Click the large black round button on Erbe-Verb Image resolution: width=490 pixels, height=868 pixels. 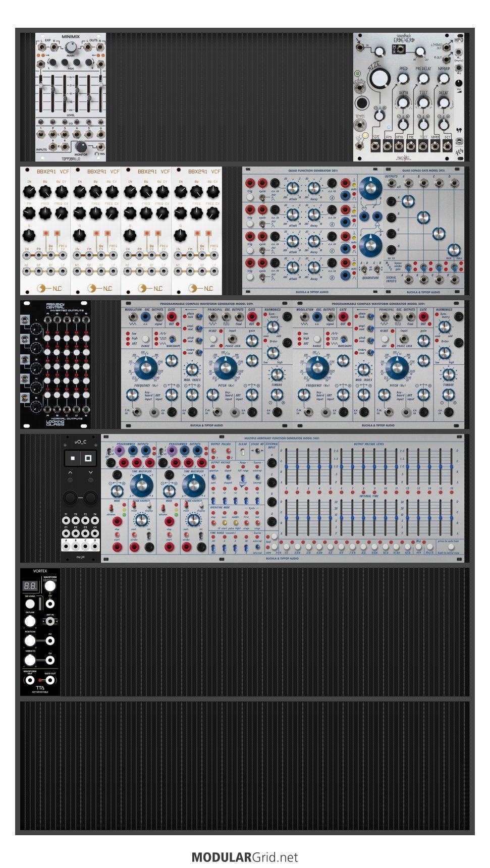tap(362, 103)
